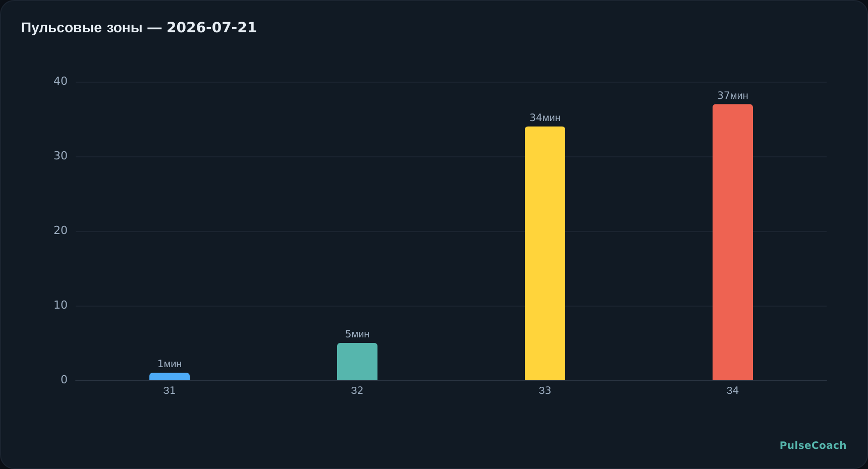Click the '5мин' value label
The width and height of the screenshot is (868, 469).
click(357, 334)
